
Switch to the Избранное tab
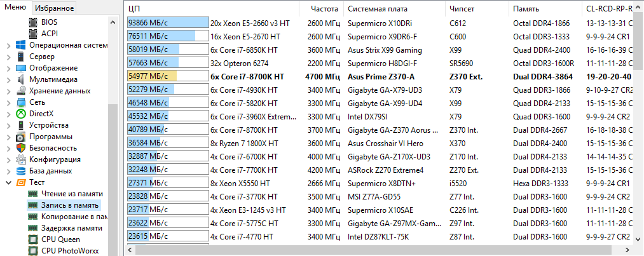coord(55,8)
